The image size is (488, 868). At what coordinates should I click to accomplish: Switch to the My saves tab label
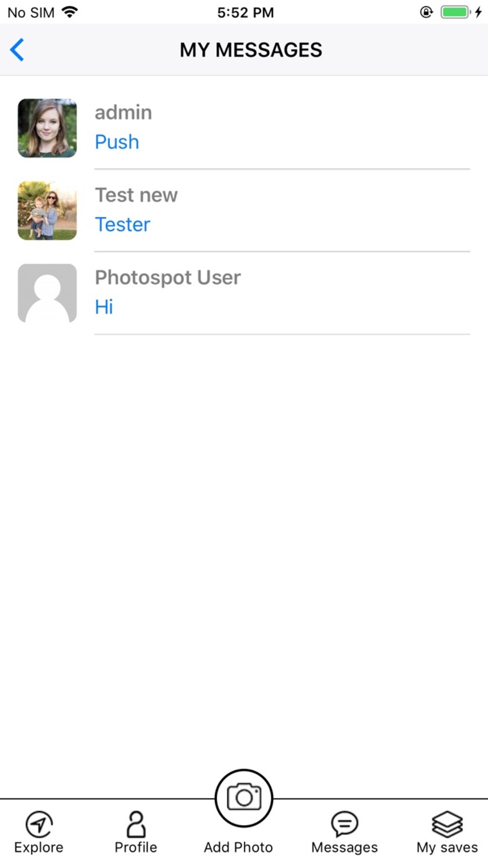tap(447, 847)
